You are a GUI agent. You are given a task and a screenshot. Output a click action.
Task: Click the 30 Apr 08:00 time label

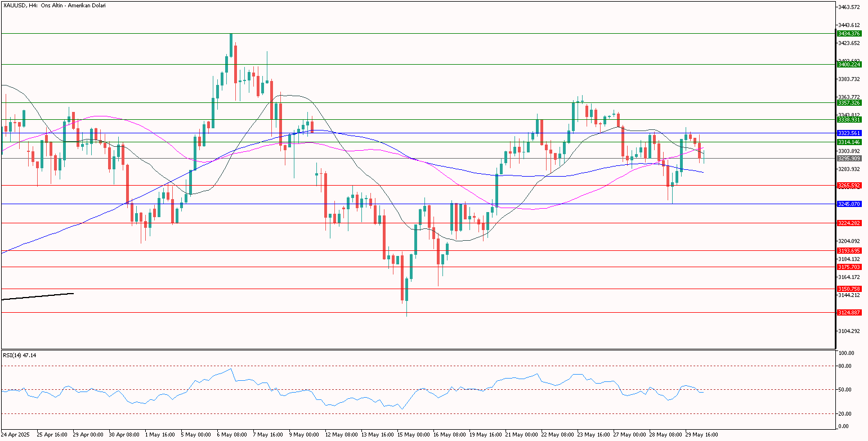click(x=125, y=435)
